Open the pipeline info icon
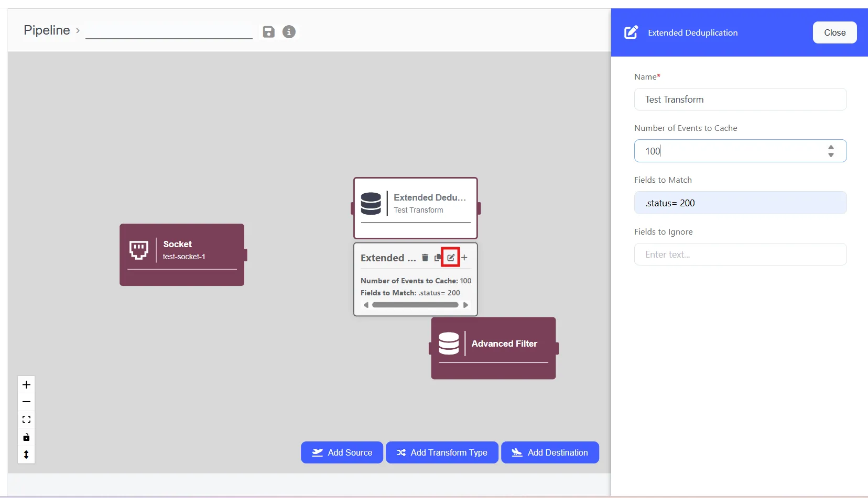Viewport: 868px width, 498px height. pos(289,32)
